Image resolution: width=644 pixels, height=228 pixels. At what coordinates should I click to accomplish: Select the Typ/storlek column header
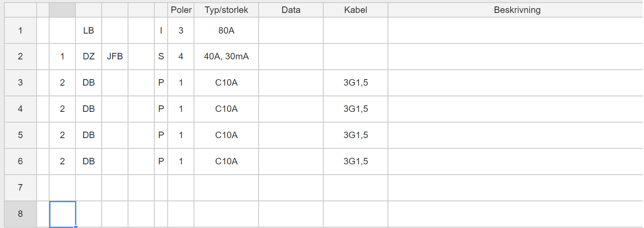point(226,10)
